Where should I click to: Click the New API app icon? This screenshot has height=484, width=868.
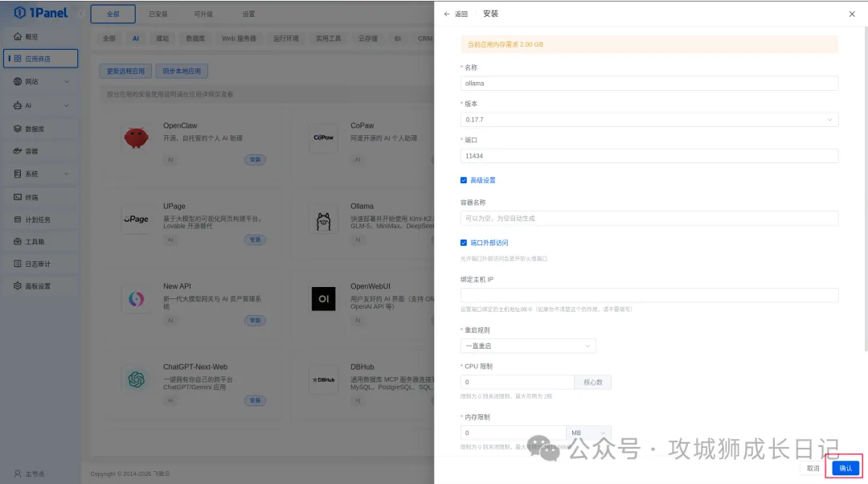coord(136,298)
